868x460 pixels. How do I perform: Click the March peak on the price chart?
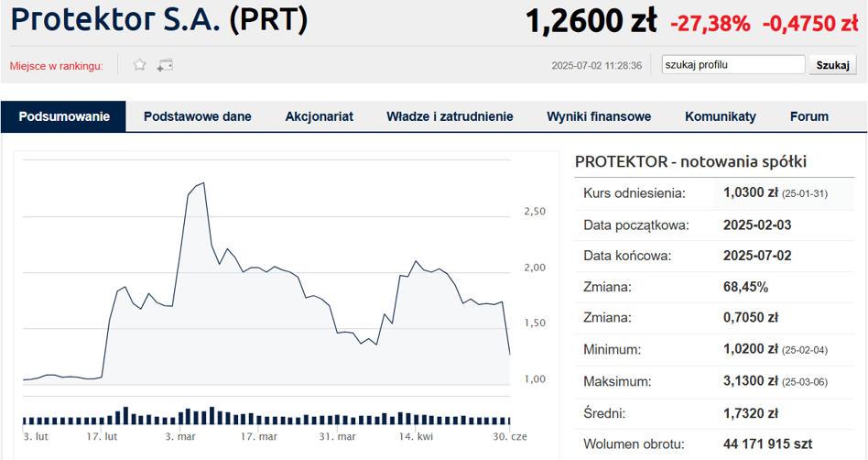coord(201,183)
